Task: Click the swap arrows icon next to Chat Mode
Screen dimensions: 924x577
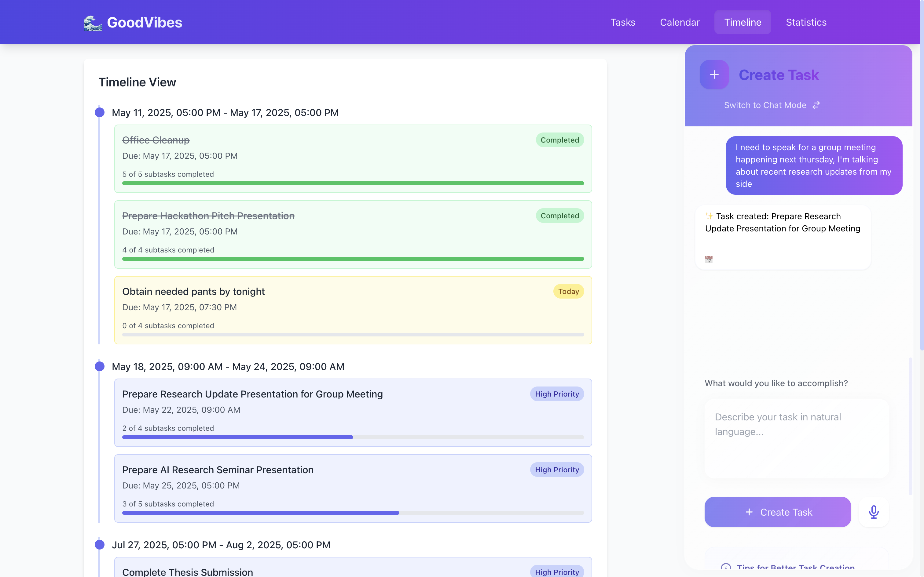Action: click(x=816, y=105)
